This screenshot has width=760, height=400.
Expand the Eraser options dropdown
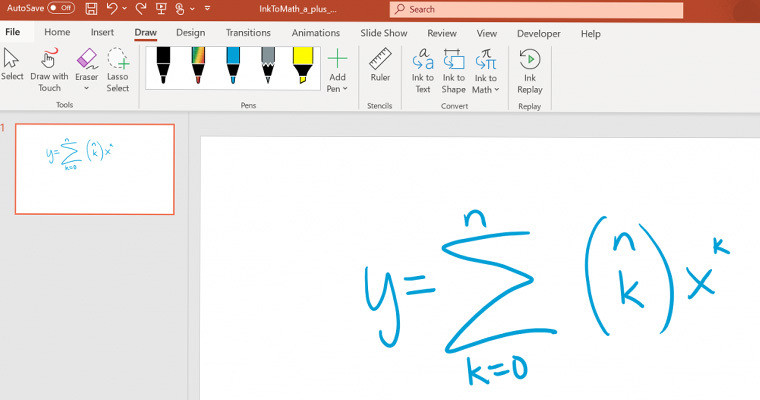tap(87, 88)
